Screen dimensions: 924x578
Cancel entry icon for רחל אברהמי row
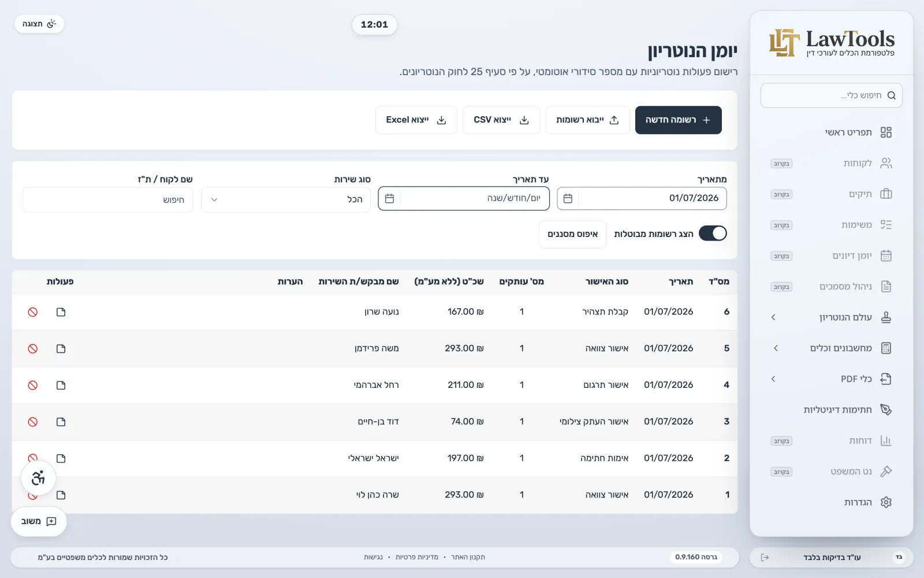click(33, 385)
